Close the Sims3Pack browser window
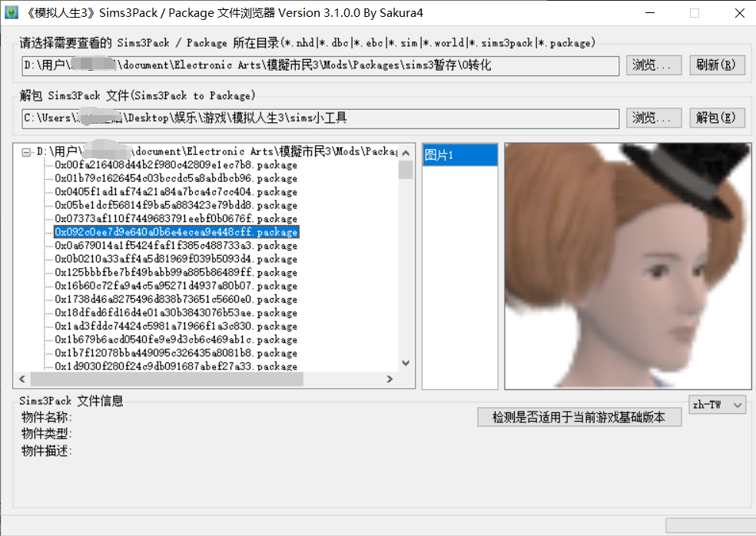 [739, 13]
